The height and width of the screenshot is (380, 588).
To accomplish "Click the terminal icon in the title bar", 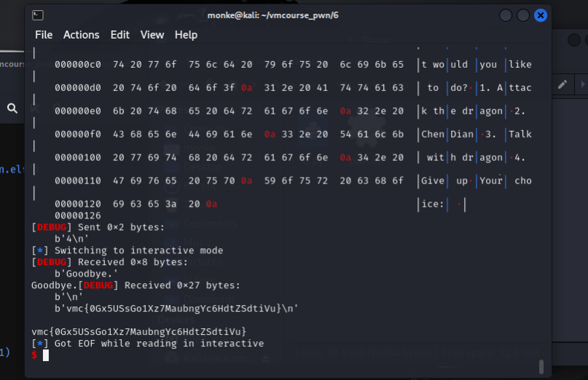I will (x=38, y=15).
